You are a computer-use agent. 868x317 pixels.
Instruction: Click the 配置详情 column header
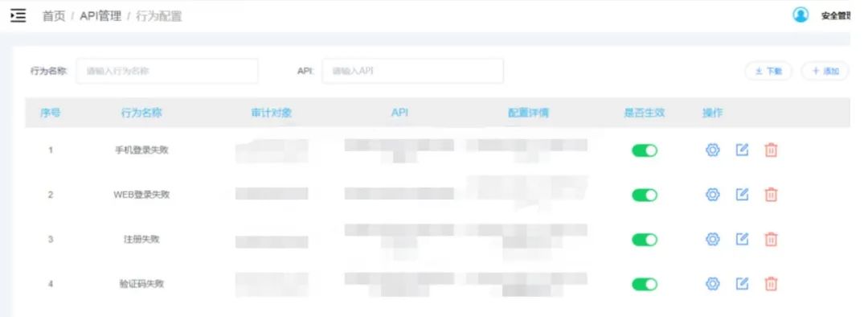[528, 113]
